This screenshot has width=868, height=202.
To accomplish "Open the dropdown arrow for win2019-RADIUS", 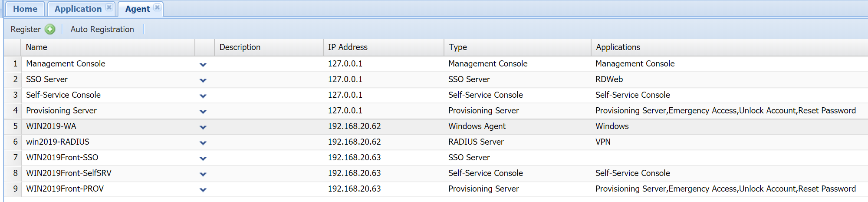I will (203, 143).
